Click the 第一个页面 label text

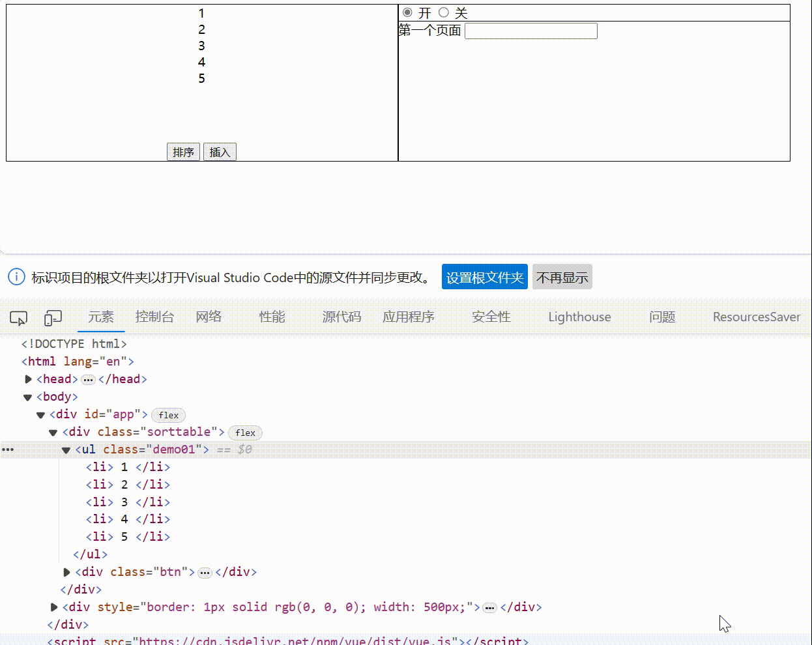(430, 31)
